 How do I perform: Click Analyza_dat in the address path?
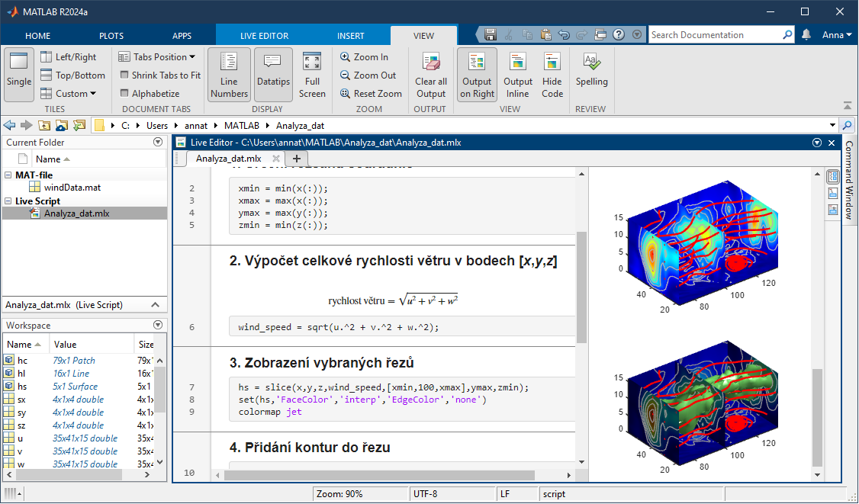[x=300, y=126]
